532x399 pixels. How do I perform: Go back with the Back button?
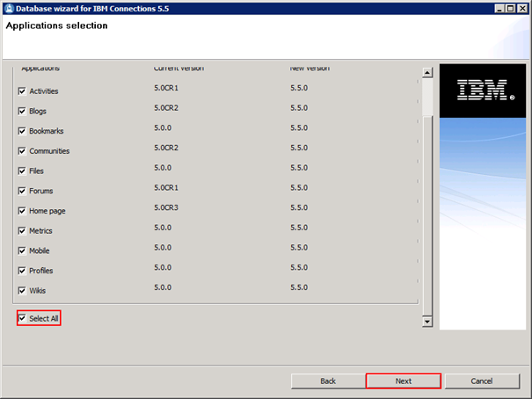(x=328, y=381)
